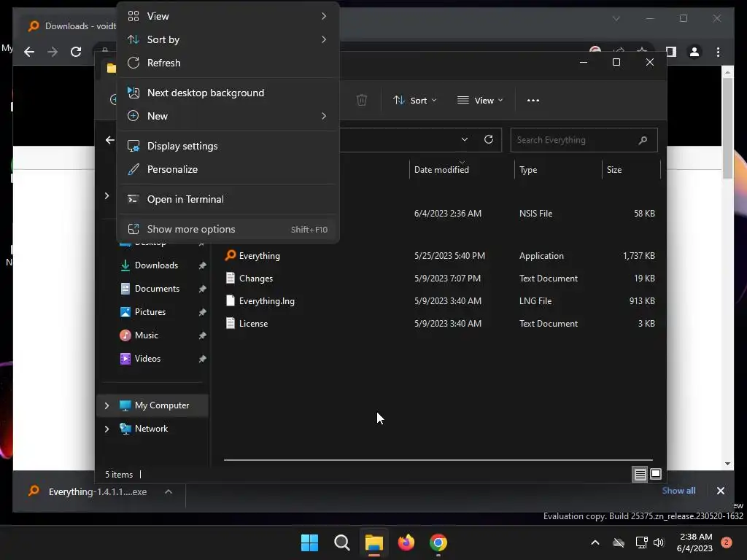The image size is (747, 560).
Task: Open Downloads in the navigation pane
Action: point(156,265)
